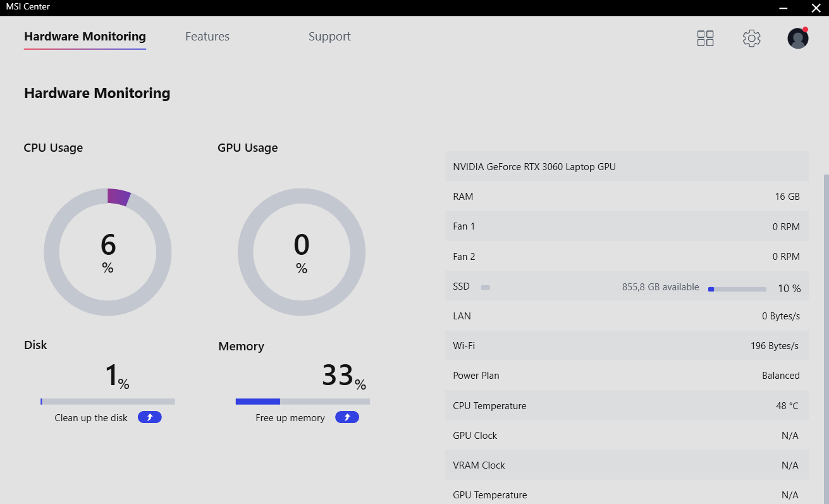Select the Power Plan Balanced row
829x504 pixels.
point(627,376)
